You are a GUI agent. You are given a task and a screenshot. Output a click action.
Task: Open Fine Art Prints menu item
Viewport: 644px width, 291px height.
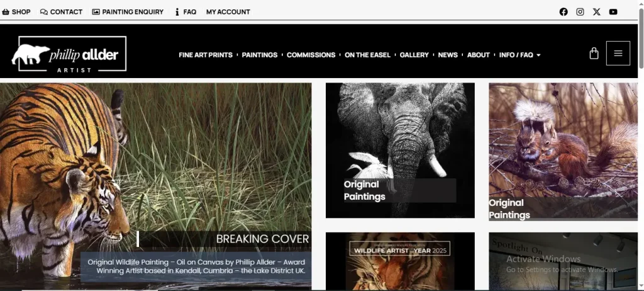tap(205, 55)
